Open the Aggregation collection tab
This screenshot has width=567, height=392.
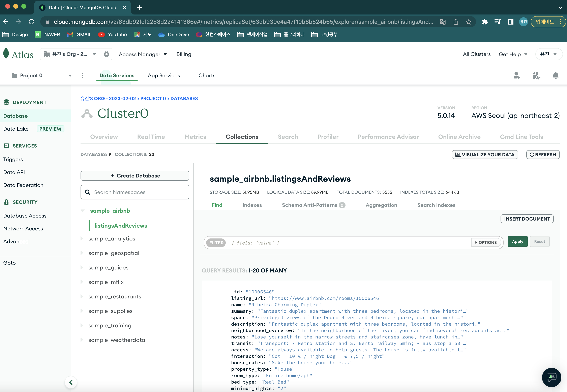(x=381, y=205)
